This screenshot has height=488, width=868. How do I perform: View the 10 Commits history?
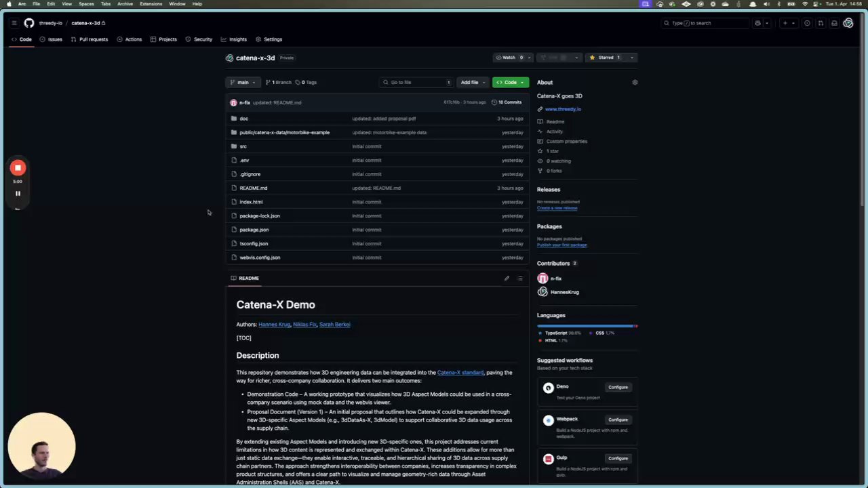(x=507, y=102)
